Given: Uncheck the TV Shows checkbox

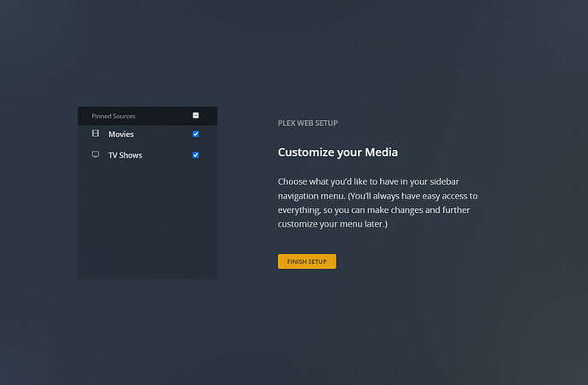Looking at the screenshot, I should click(x=196, y=155).
